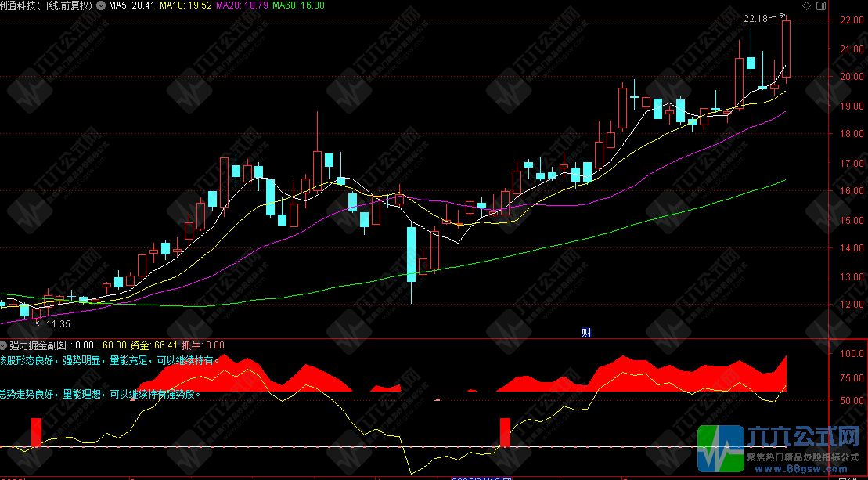Click the 22.00 price axis label

(852, 20)
